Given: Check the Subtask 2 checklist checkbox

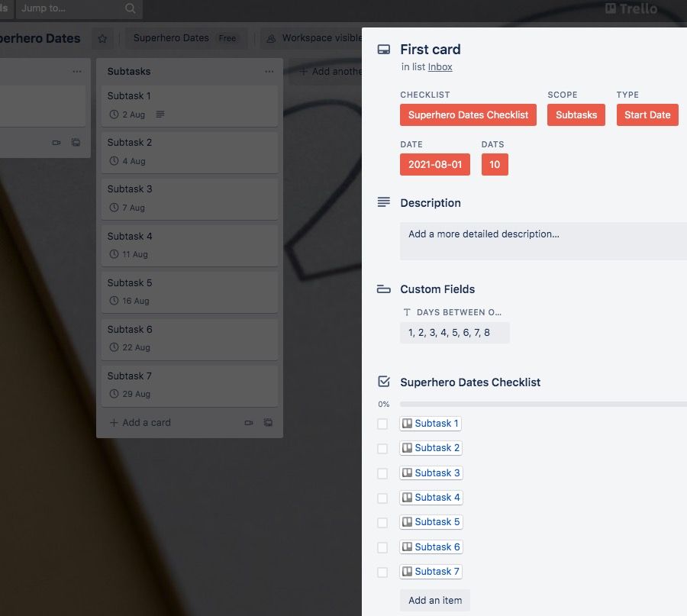Looking at the screenshot, I should click(382, 448).
